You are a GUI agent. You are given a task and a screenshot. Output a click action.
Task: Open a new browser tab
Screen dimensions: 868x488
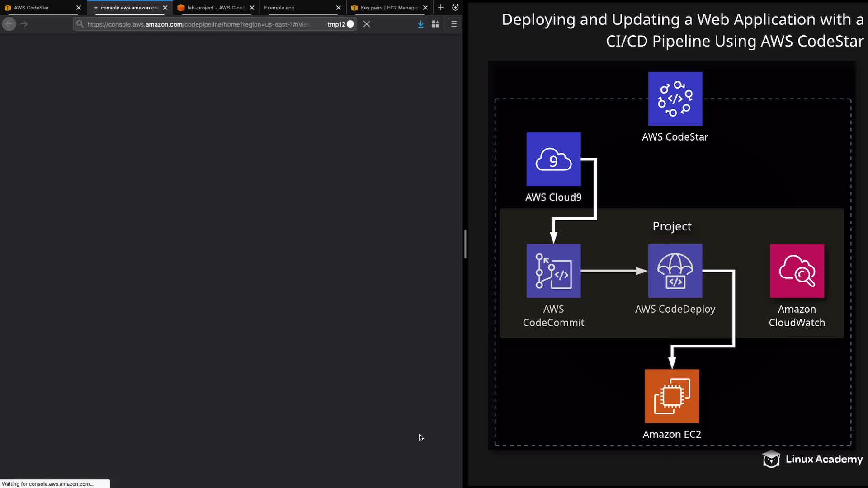point(441,8)
